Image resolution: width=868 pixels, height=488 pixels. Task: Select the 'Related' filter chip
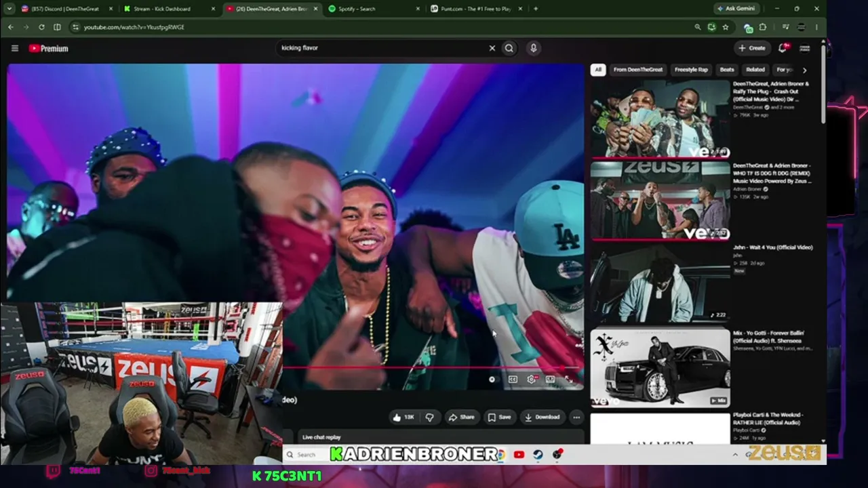pos(755,69)
